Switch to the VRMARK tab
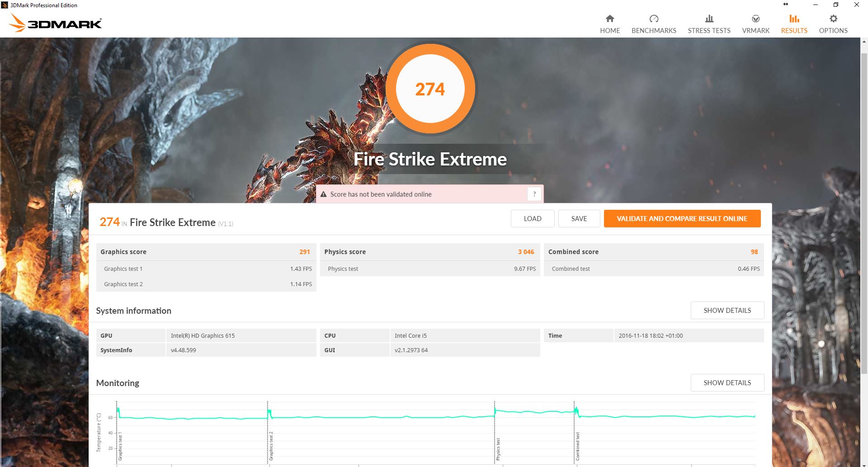Image resolution: width=868 pixels, height=467 pixels. [755, 24]
